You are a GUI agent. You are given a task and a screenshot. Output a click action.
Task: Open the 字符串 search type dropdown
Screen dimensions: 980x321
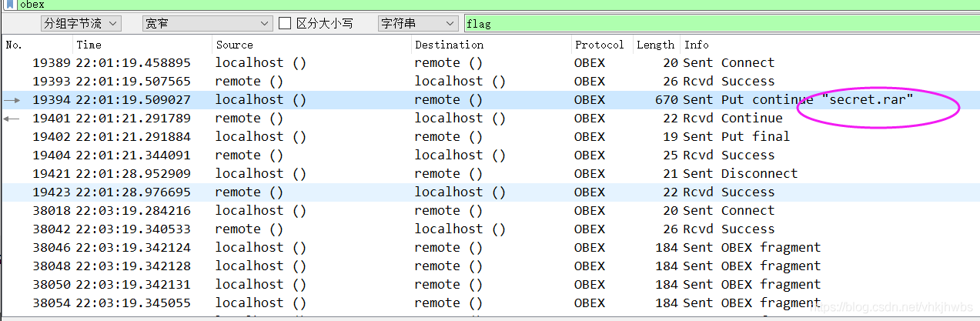pyautogui.click(x=418, y=24)
